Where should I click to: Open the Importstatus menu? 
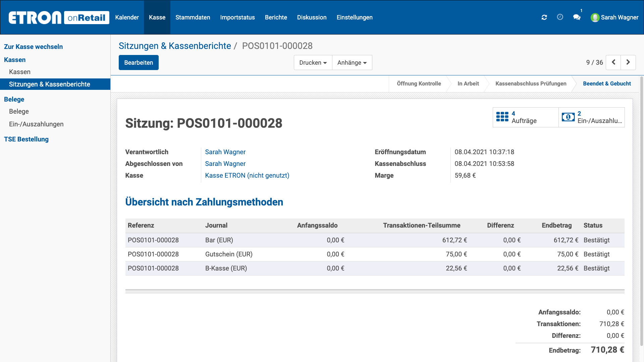tap(237, 17)
